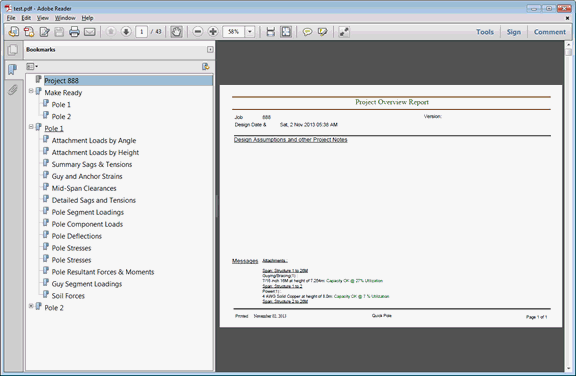Select the Project 888 bookmark

(61, 81)
